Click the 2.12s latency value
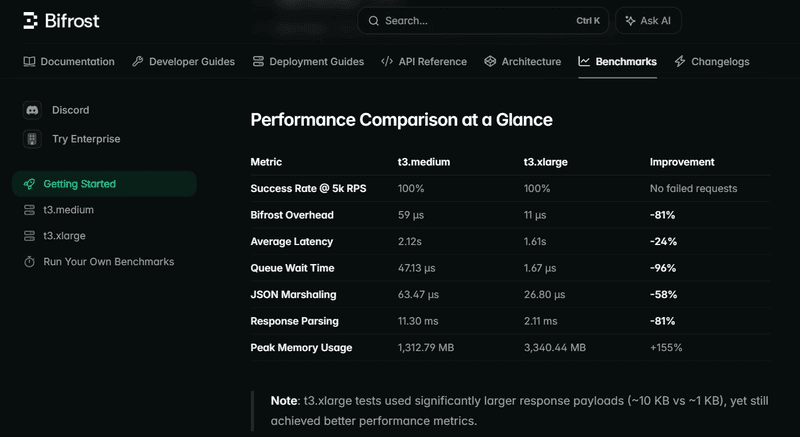Image resolution: width=800 pixels, height=437 pixels. pos(410,242)
